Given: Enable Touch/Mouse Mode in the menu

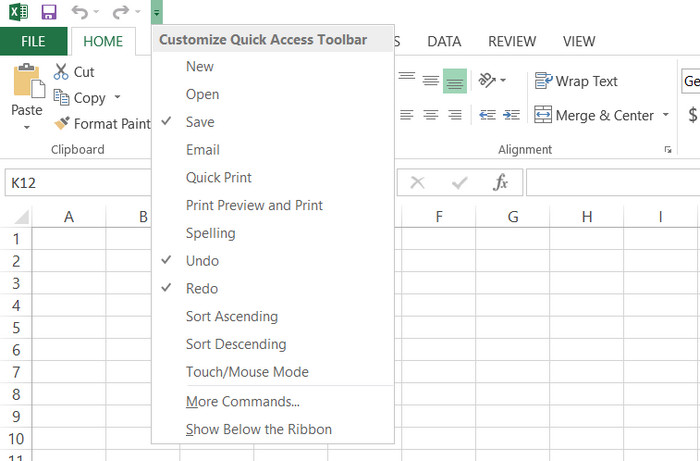Looking at the screenshot, I should (273, 372).
